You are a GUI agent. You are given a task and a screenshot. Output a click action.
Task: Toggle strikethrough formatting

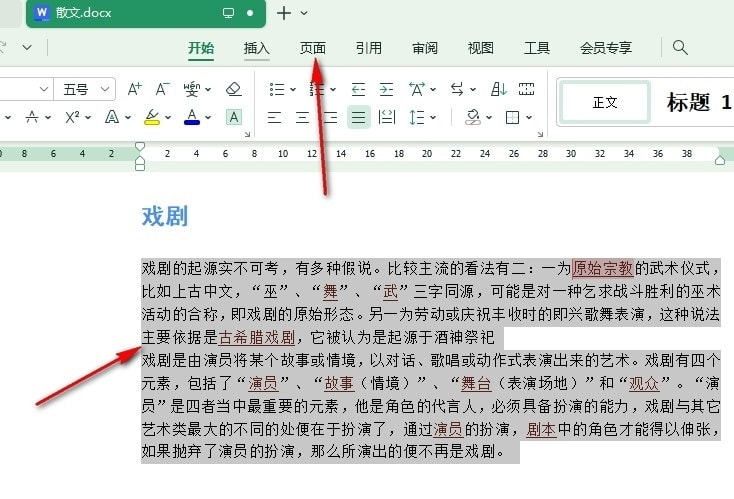(x=32, y=117)
